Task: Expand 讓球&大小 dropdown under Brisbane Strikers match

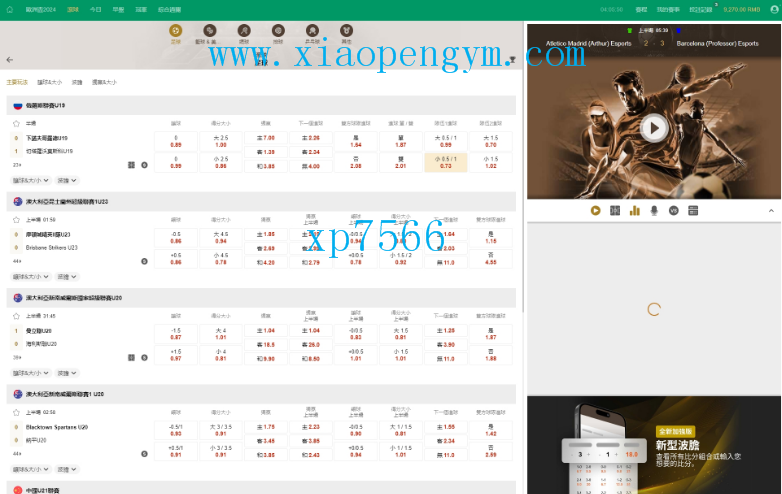Action: pyautogui.click(x=31, y=277)
